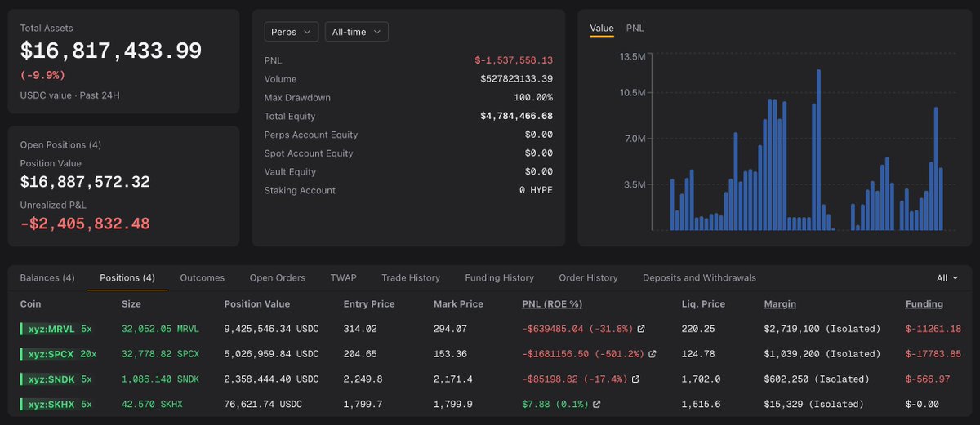The image size is (980, 425).
Task: Open the TWAP tab
Action: 343,278
